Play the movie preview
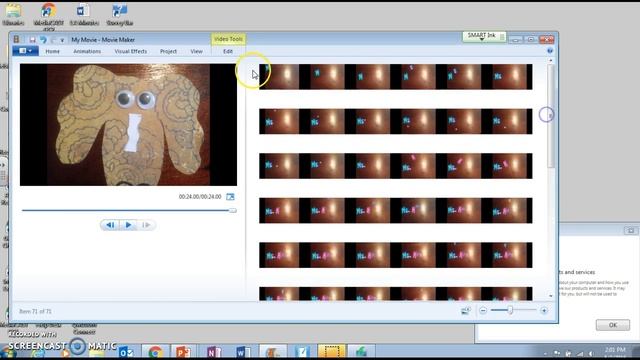Viewport: 640px width, 360px height. tap(128, 225)
